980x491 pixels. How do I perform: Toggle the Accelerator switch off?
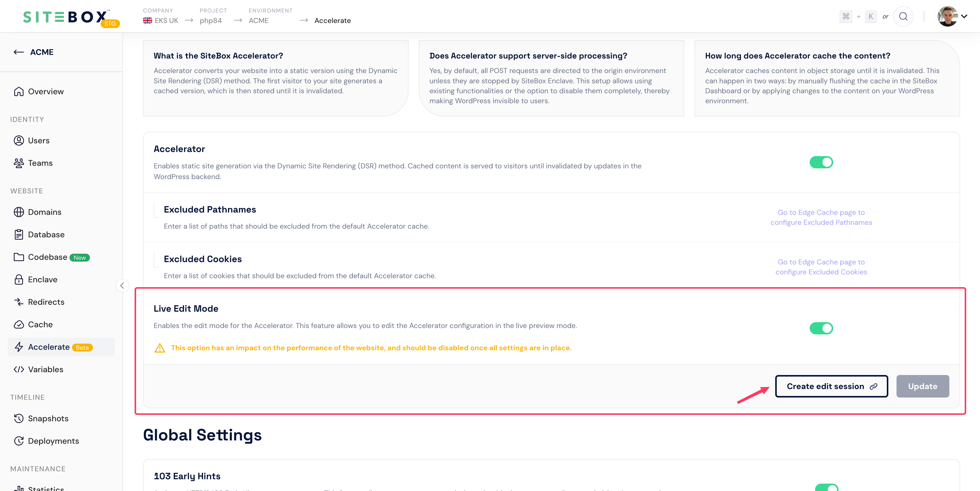[x=821, y=162]
